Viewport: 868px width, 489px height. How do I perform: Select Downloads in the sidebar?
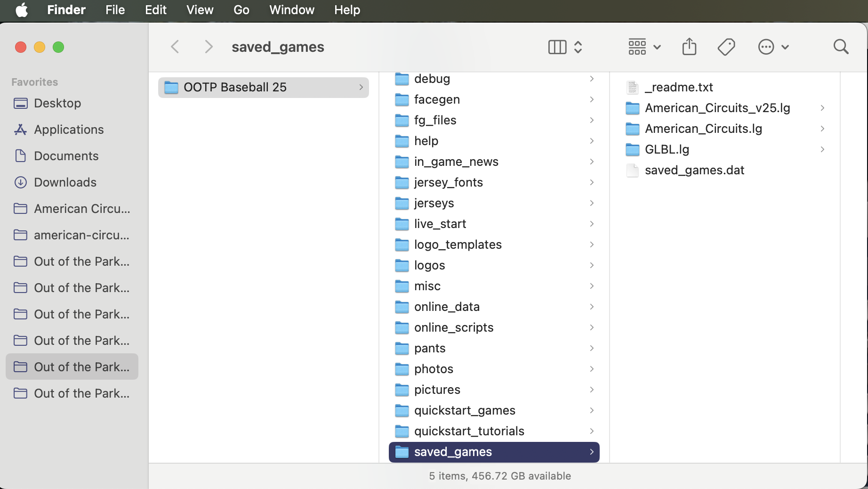click(72, 182)
